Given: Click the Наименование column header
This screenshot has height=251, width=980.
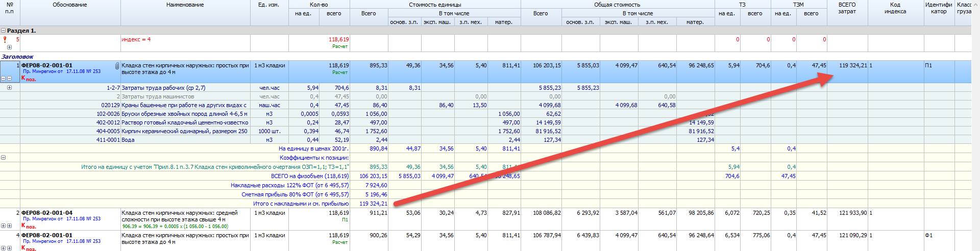Looking at the screenshot, I should coord(185,5).
